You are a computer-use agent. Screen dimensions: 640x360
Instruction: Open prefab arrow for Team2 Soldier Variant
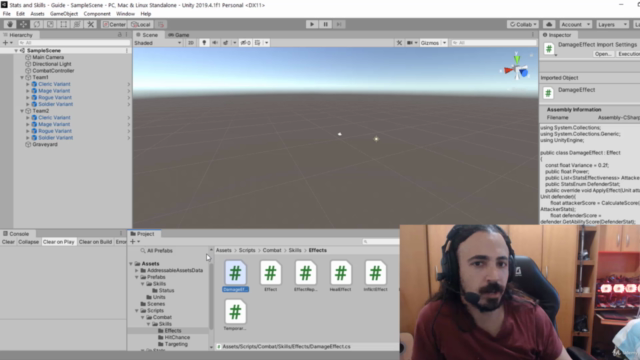tap(129, 138)
